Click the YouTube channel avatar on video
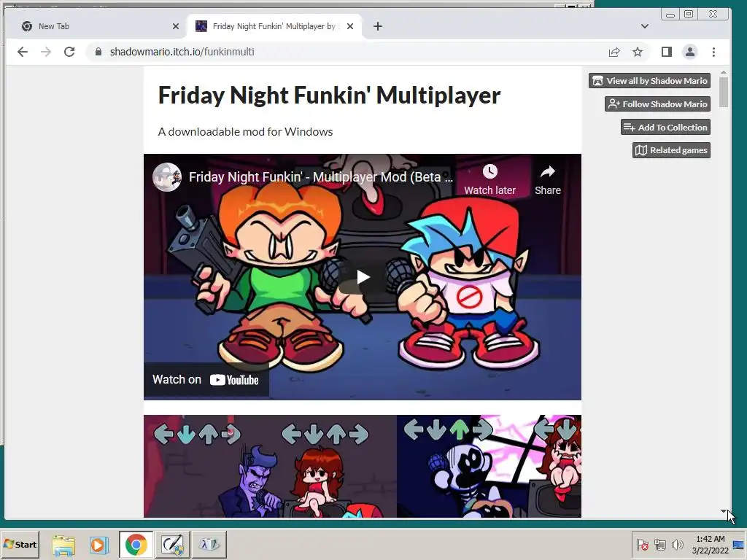The width and height of the screenshot is (747, 560). point(167,177)
